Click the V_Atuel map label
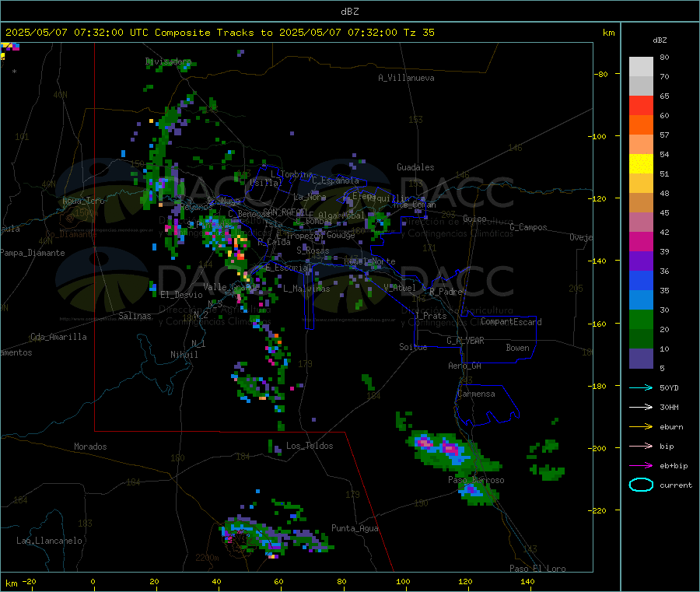 [x=400, y=288]
